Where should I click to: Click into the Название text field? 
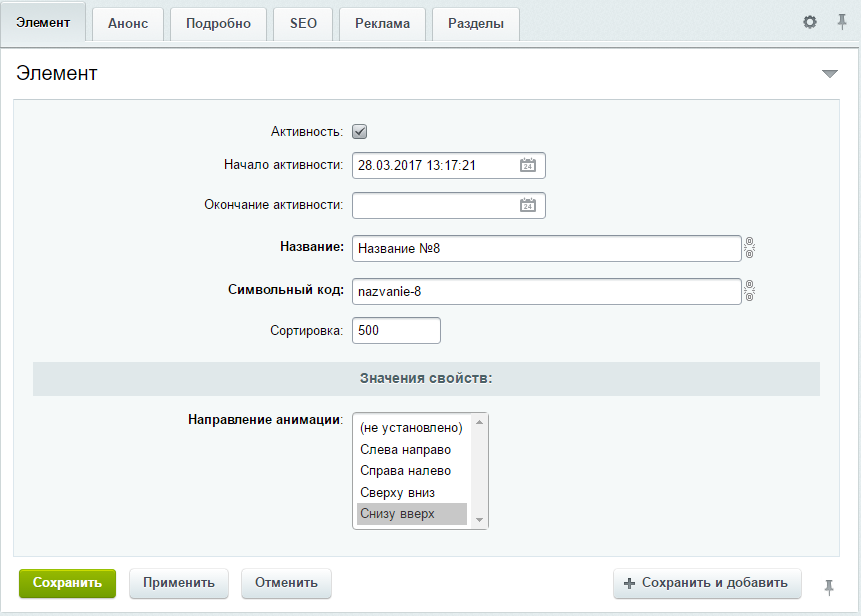tap(547, 248)
